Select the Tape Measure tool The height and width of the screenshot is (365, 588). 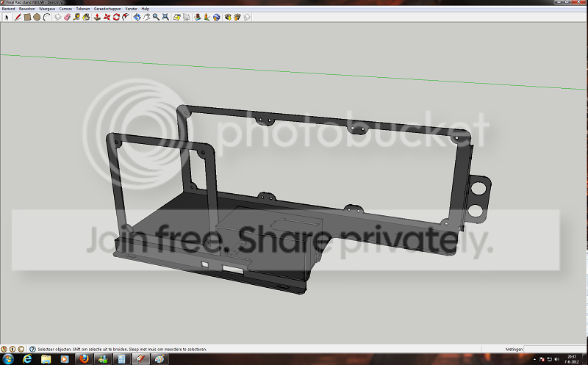[x=76, y=17]
